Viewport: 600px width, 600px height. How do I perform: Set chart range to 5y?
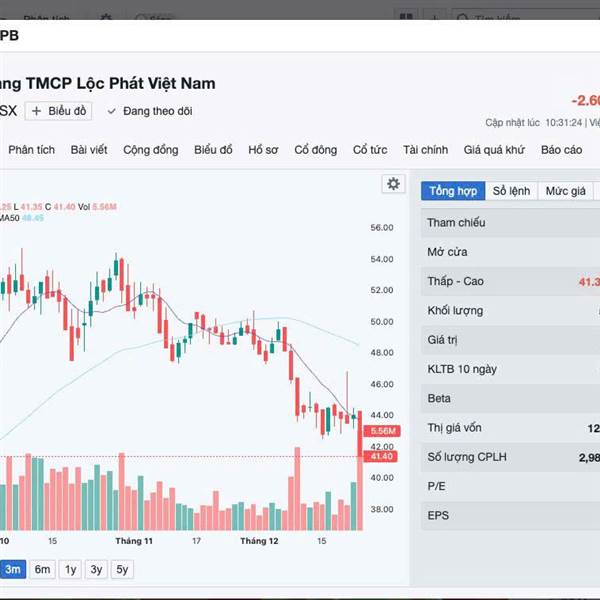[x=122, y=569]
